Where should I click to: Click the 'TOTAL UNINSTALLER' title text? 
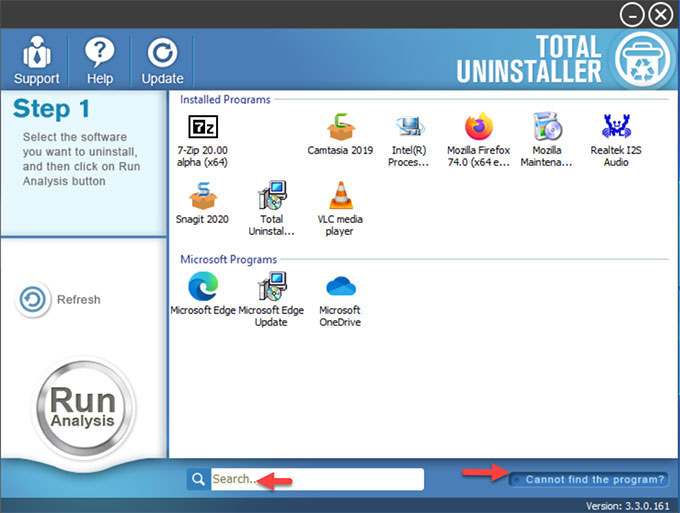(x=529, y=59)
